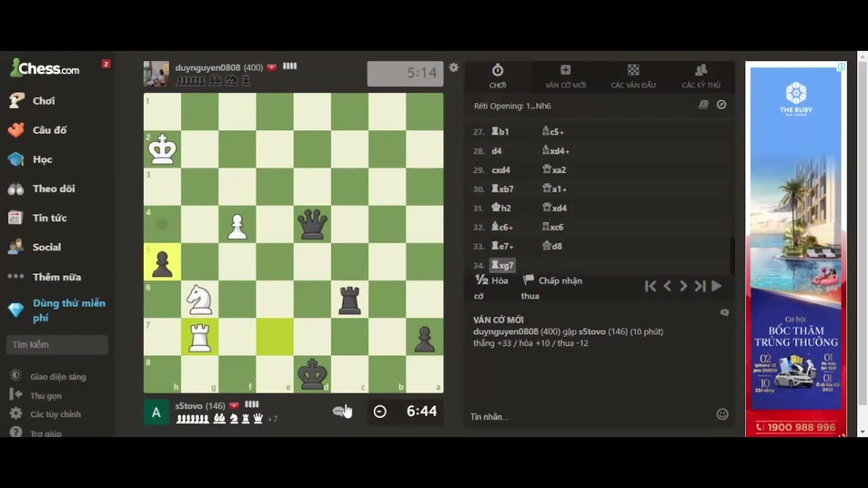Image resolution: width=868 pixels, height=488 pixels.
Task: Select move 32 Rxc6
Action: pyautogui.click(x=553, y=227)
